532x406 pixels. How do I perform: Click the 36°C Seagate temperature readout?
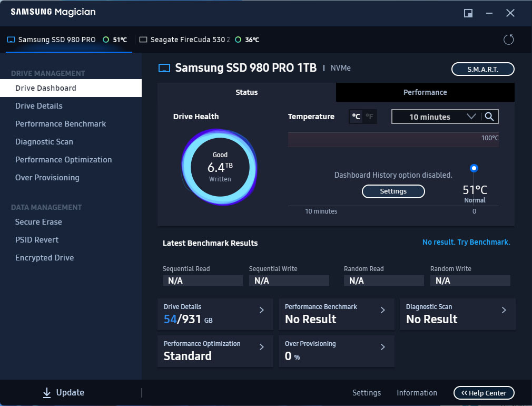coord(252,40)
